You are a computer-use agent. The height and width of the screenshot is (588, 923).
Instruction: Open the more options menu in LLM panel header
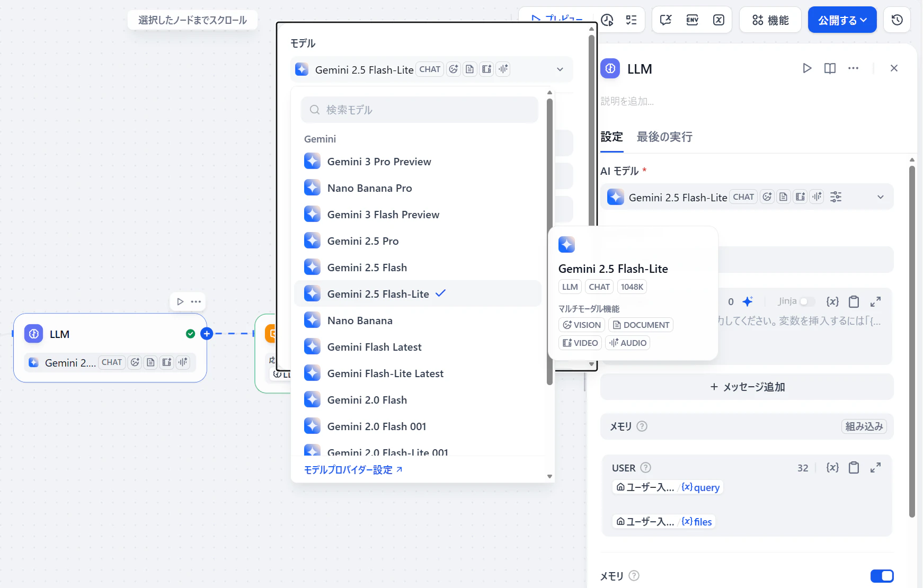pos(853,68)
